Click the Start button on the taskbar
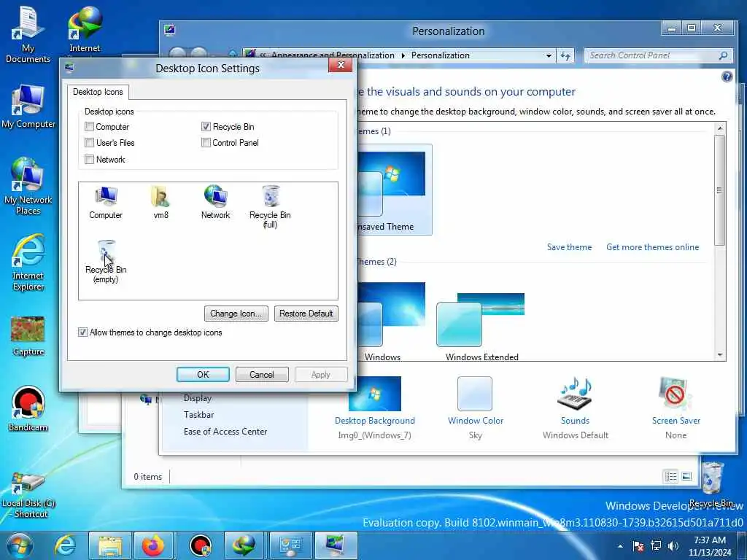The height and width of the screenshot is (560, 747). (18, 545)
